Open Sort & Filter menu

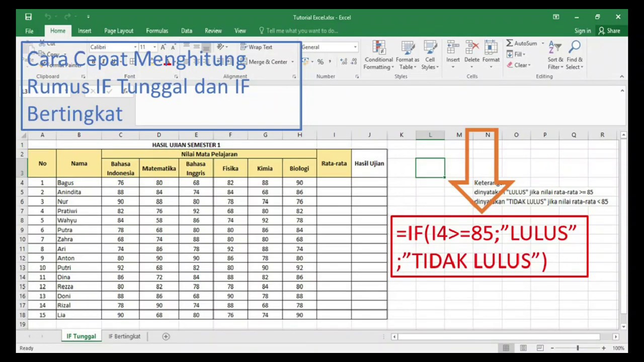[555, 55]
